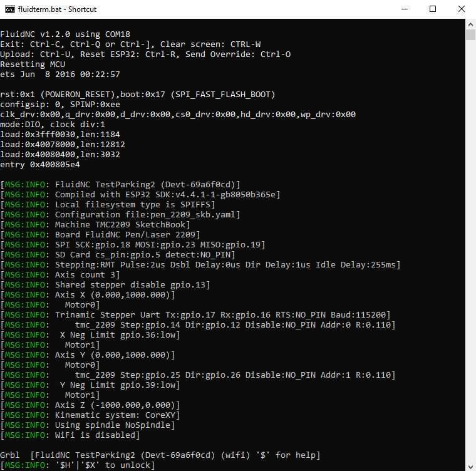Click the 'ets Jun 8 2016 00:22:57' line
This screenshot has height=471, width=476.
[60, 75]
